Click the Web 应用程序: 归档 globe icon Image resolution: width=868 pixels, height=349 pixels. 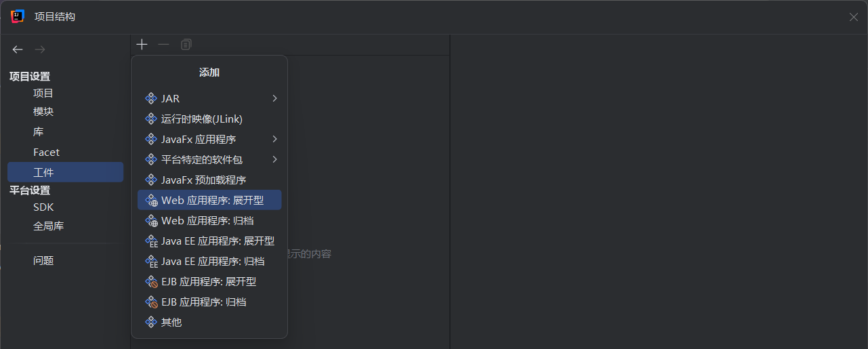(151, 221)
